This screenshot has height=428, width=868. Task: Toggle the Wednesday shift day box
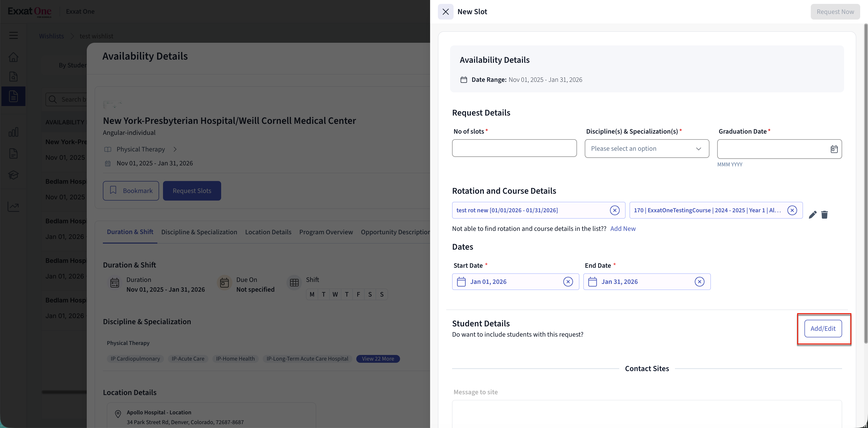tap(335, 294)
